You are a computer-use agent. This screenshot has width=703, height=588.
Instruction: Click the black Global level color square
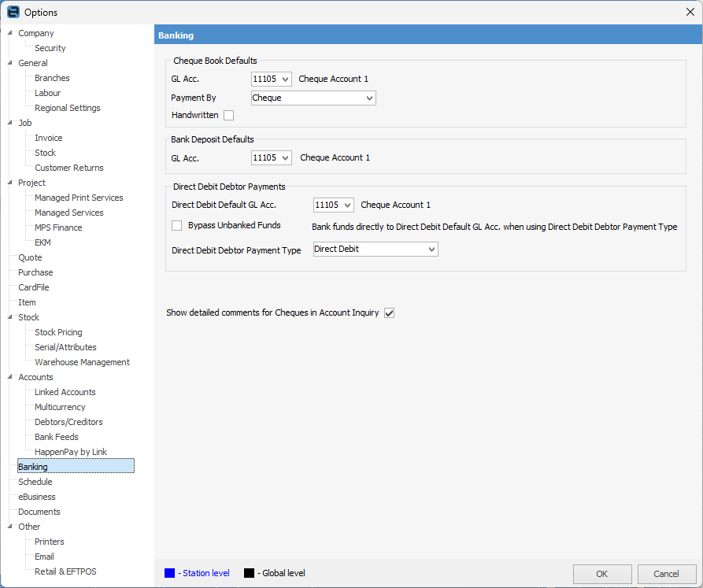tap(249, 573)
